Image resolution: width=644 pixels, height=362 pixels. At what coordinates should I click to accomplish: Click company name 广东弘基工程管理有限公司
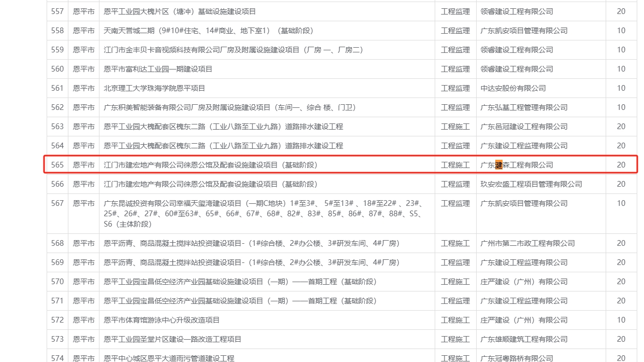tap(524, 107)
